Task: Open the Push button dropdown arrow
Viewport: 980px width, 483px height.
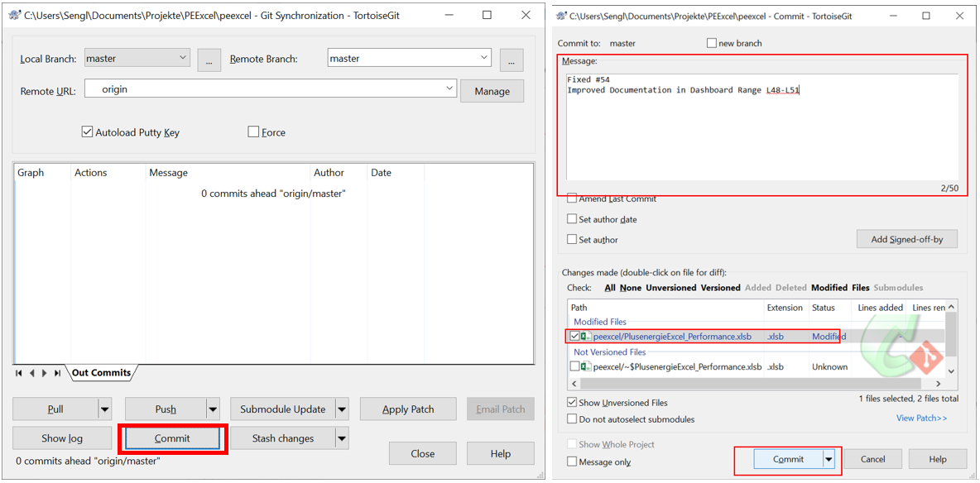Action: 214,409
